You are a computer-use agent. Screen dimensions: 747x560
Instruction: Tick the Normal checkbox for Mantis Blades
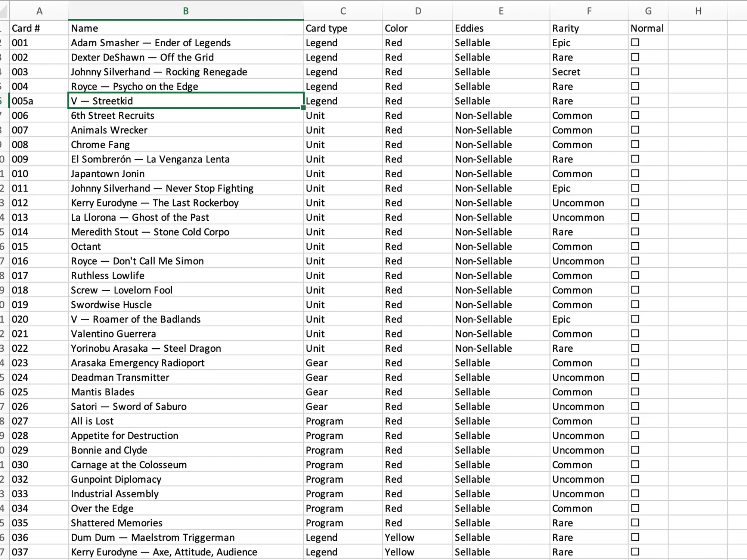click(x=635, y=392)
